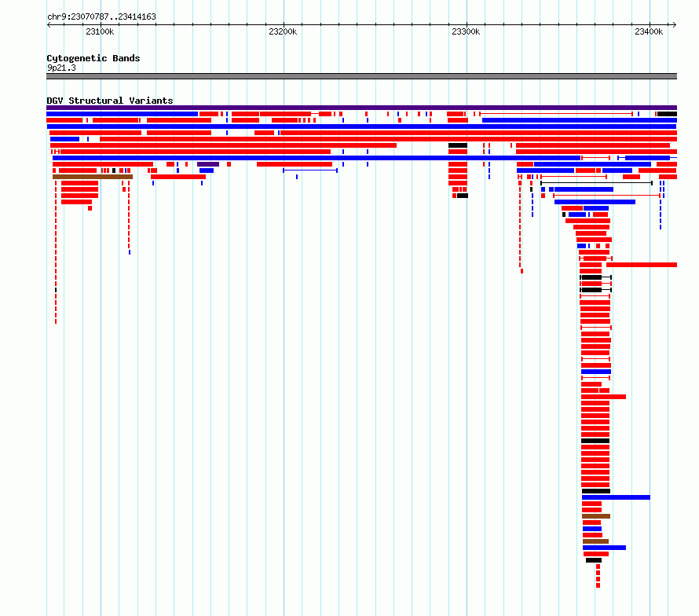Click the 23100k ruler label
This screenshot has width=699, height=616.
click(100, 31)
